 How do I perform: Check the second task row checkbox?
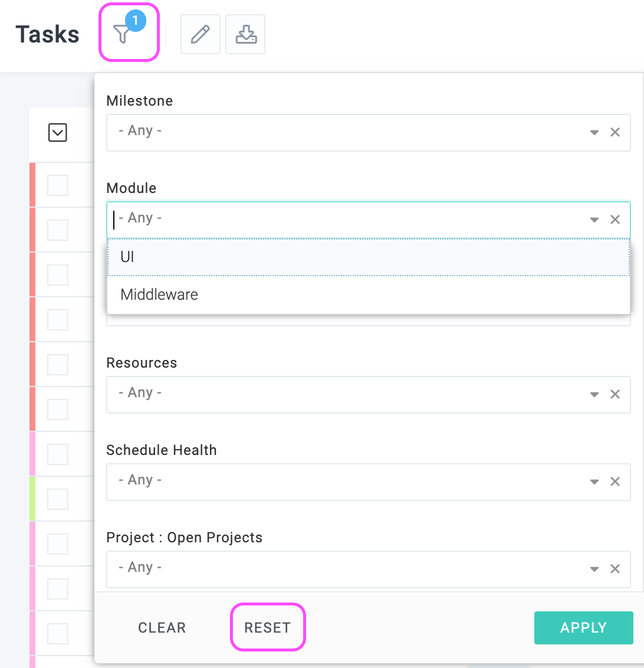(58, 230)
